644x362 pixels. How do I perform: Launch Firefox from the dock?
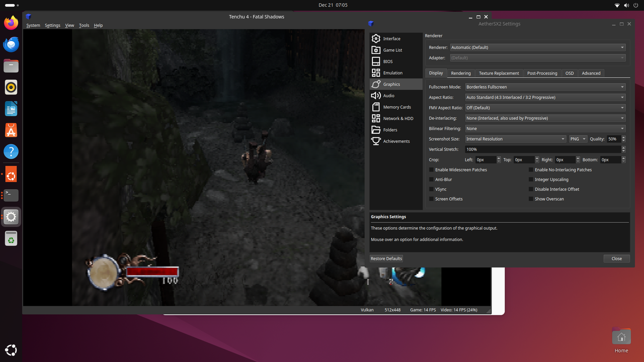click(x=11, y=23)
